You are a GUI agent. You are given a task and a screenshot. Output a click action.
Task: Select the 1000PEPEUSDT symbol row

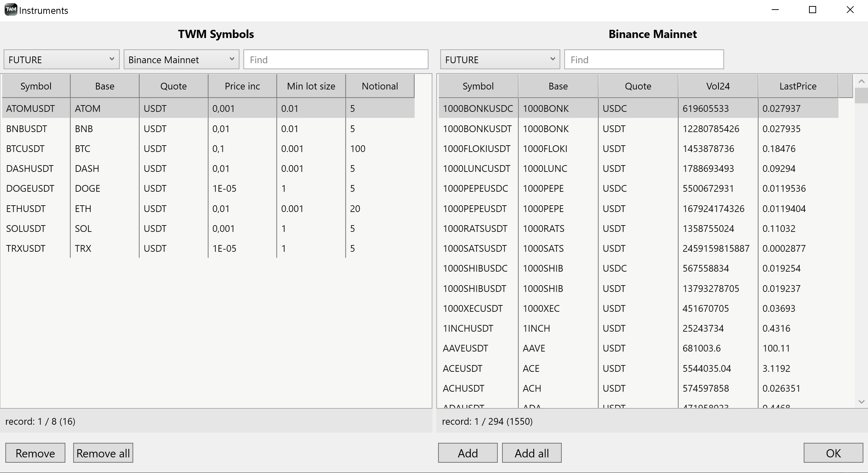638,208
